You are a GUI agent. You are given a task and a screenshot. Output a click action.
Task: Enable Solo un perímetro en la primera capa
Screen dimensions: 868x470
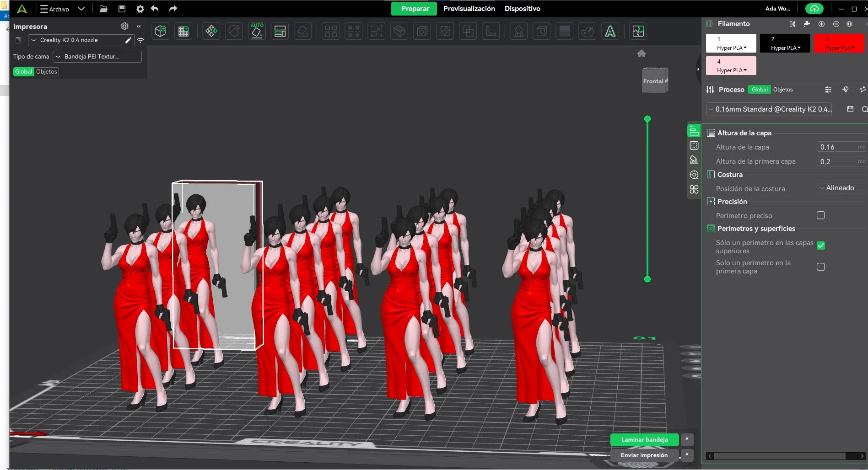pos(821,267)
